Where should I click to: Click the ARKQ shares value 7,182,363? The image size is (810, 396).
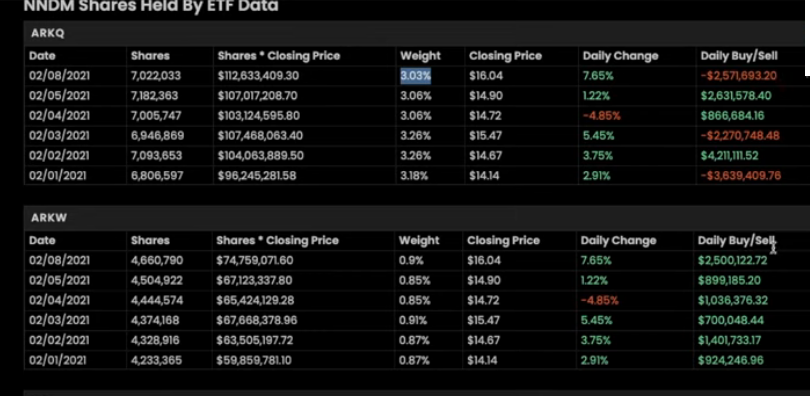154,96
